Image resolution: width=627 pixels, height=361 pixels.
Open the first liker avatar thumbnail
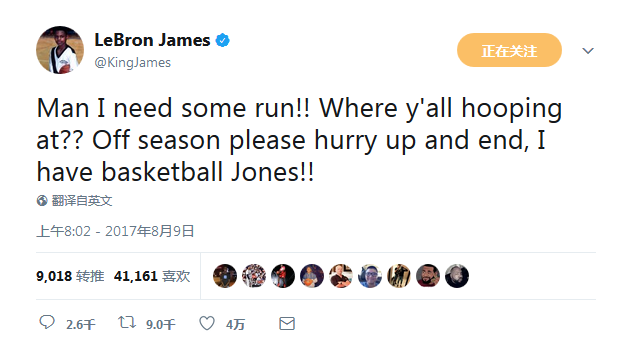[x=225, y=276]
